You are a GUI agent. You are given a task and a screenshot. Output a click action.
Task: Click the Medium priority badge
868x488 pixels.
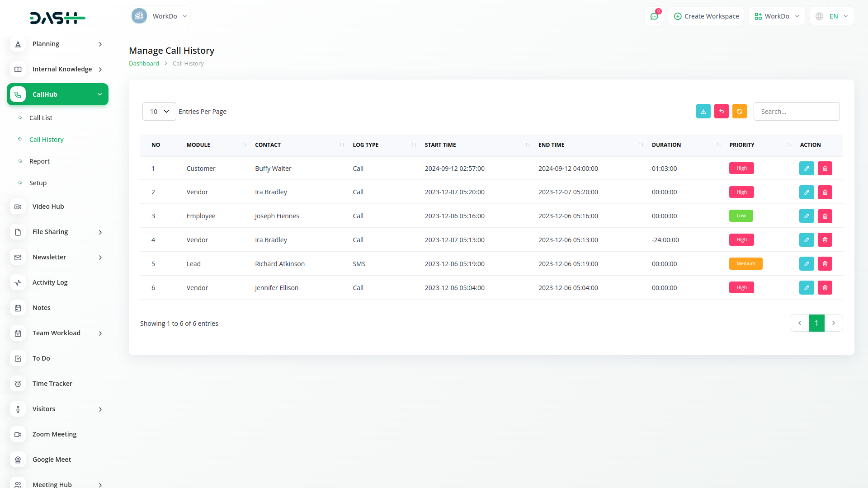(745, 264)
